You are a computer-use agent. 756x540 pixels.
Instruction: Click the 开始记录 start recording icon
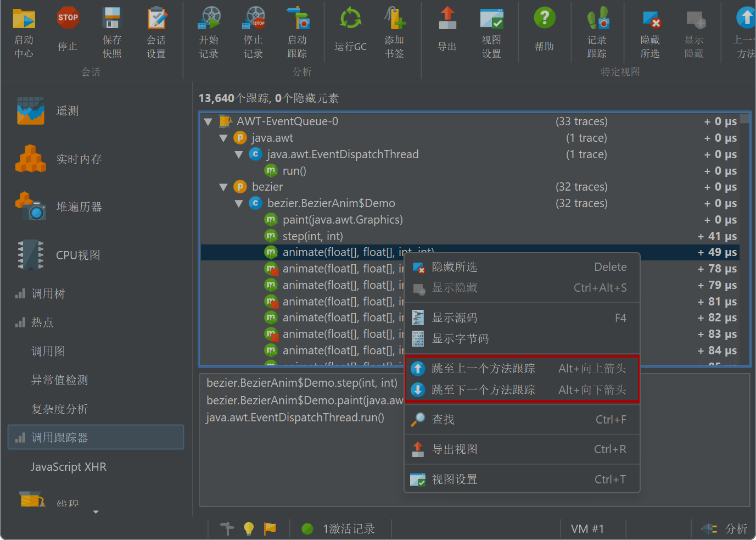click(x=209, y=19)
